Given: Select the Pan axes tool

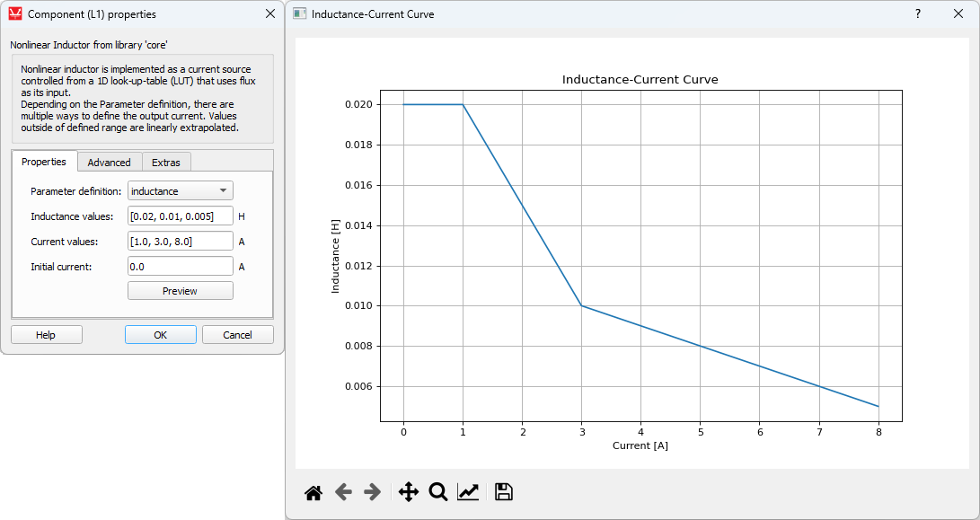Looking at the screenshot, I should [408, 492].
